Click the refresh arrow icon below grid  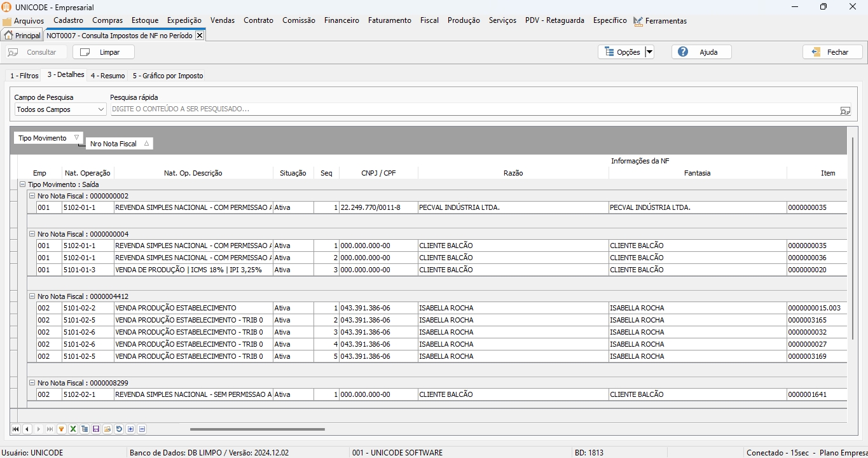119,429
